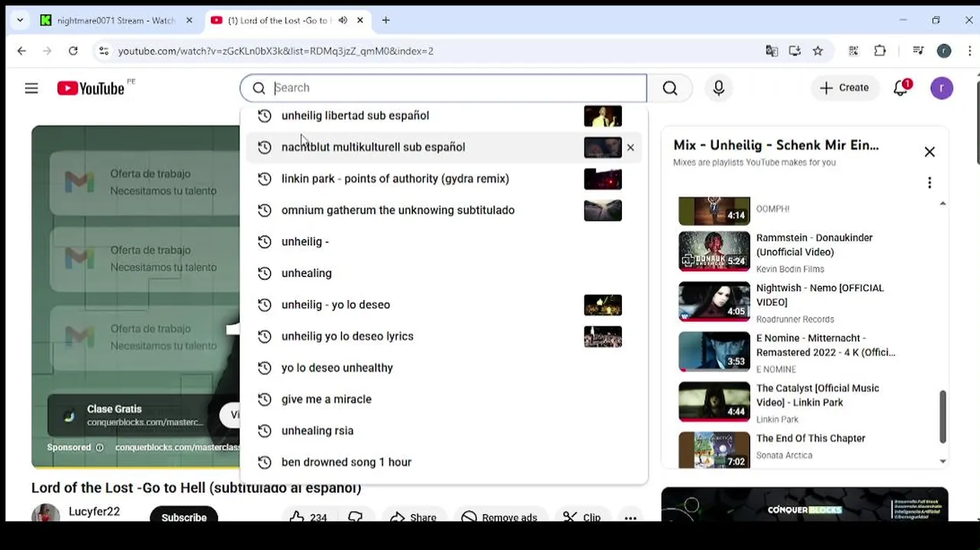Open the tab search dropdown arrow

[20, 21]
